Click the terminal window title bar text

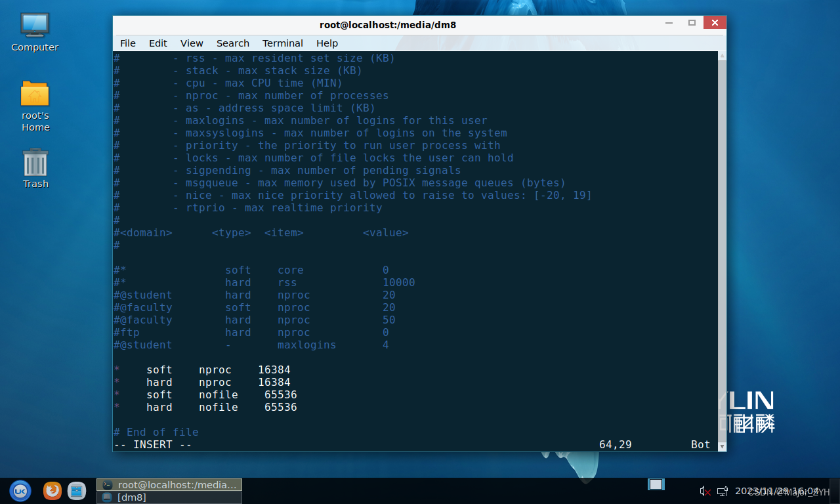point(388,25)
